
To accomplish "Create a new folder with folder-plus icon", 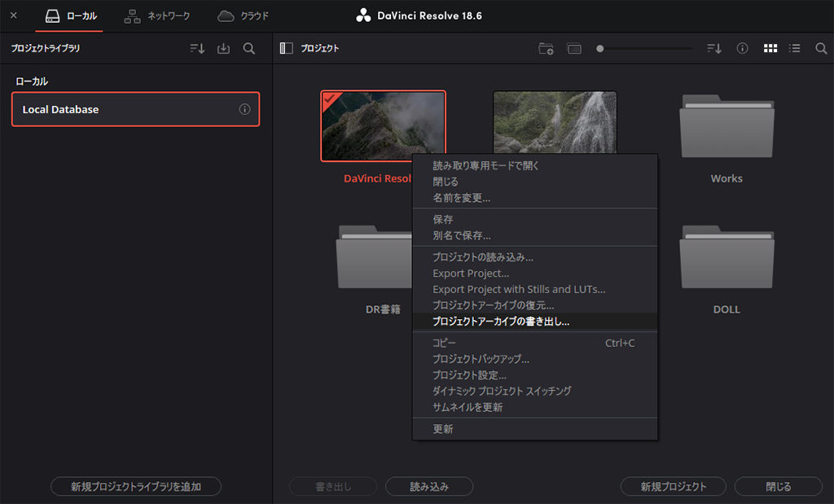I will point(546,48).
